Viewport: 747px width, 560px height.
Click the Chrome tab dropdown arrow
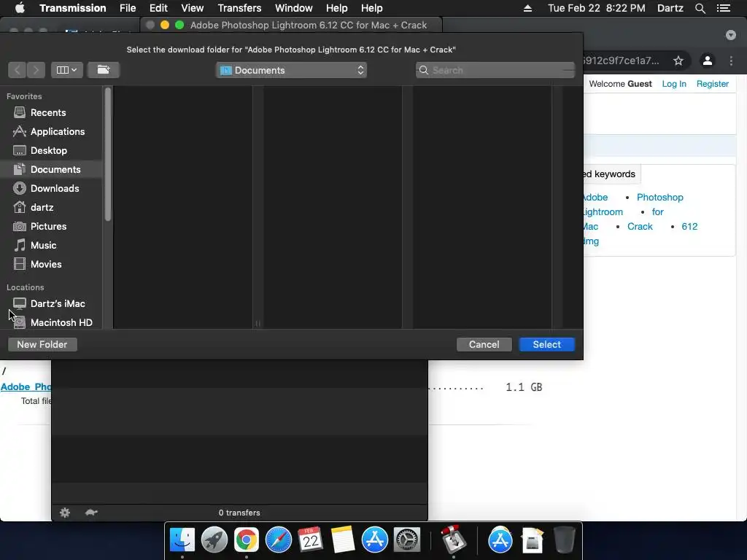pyautogui.click(x=731, y=35)
